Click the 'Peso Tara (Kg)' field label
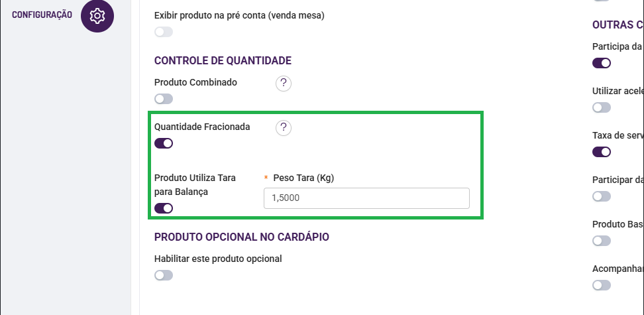 (x=304, y=178)
